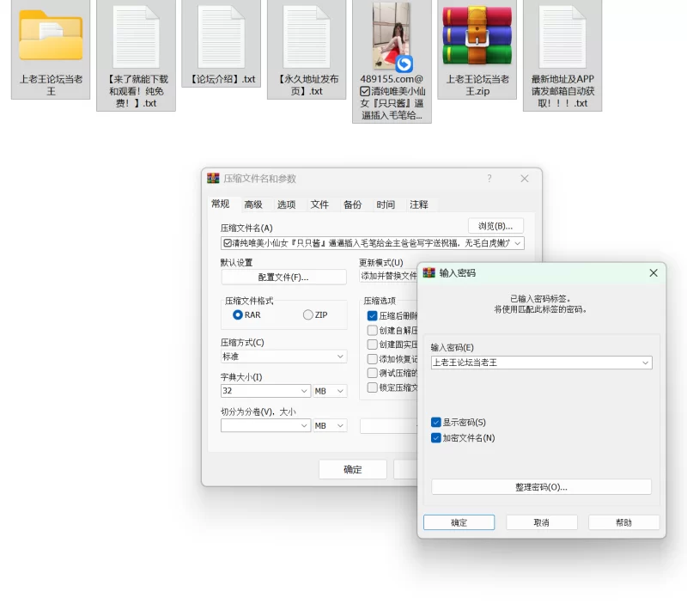Viewport: 687px width, 616px height.
Task: Switch to the 高级 tab
Action: [253, 204]
